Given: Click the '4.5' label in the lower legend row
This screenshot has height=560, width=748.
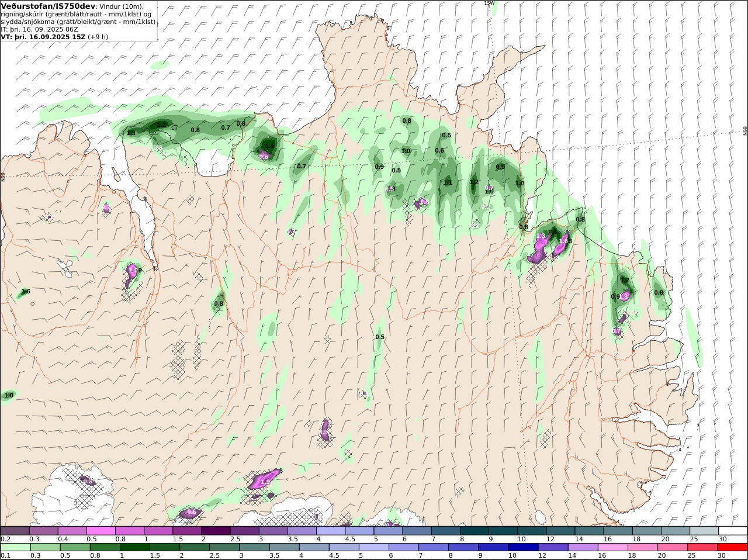Looking at the screenshot, I should pyautogui.click(x=335, y=556).
